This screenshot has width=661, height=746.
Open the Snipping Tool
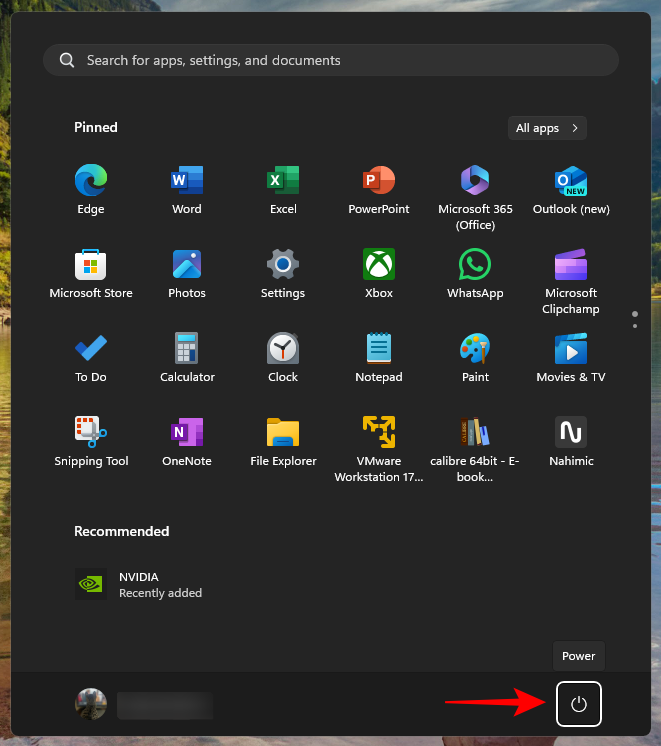(91, 434)
